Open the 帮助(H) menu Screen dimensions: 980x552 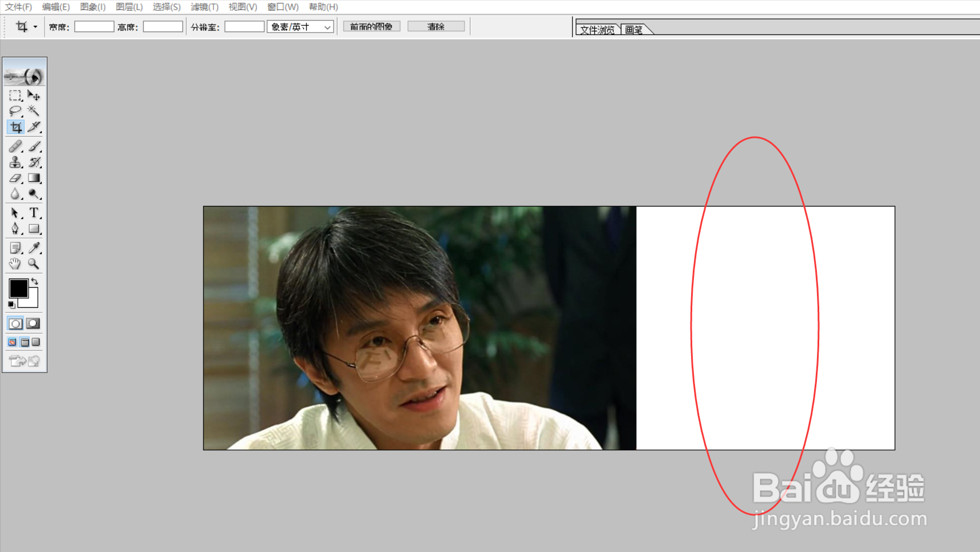point(323,7)
